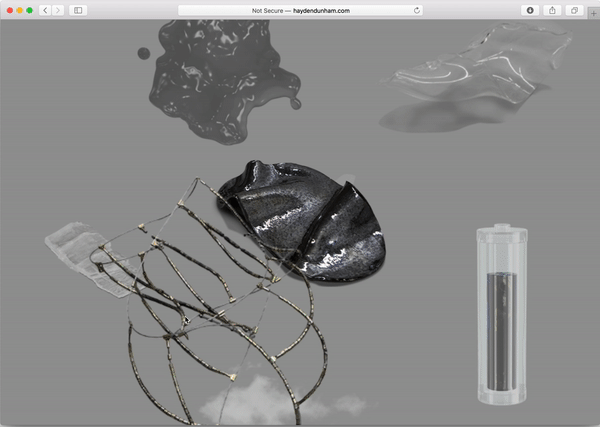Screen dimensions: 600x427
Task: Click the Safari back arrow button
Action: tap(45, 10)
